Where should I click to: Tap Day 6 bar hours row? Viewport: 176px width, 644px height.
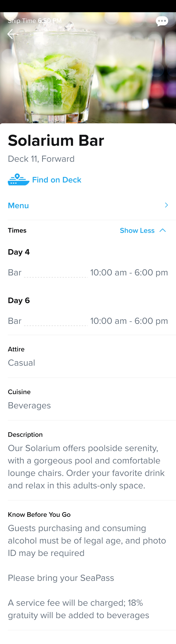[x=88, y=321]
